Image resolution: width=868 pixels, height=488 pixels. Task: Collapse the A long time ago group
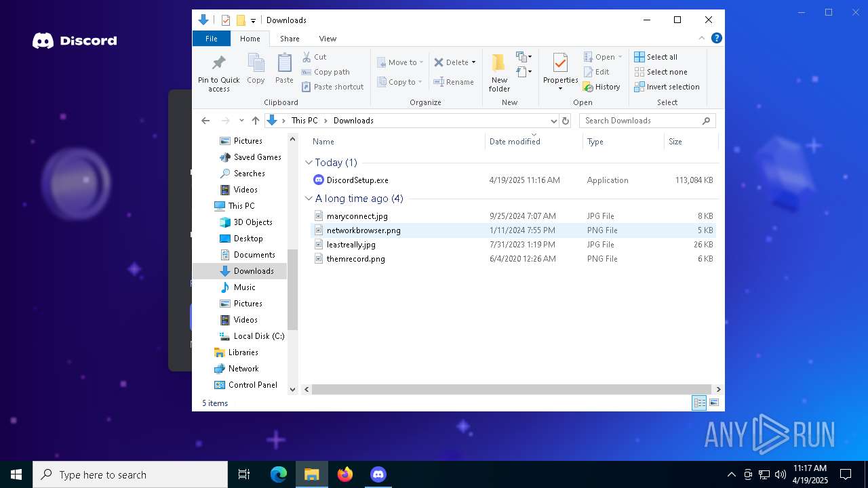309,199
